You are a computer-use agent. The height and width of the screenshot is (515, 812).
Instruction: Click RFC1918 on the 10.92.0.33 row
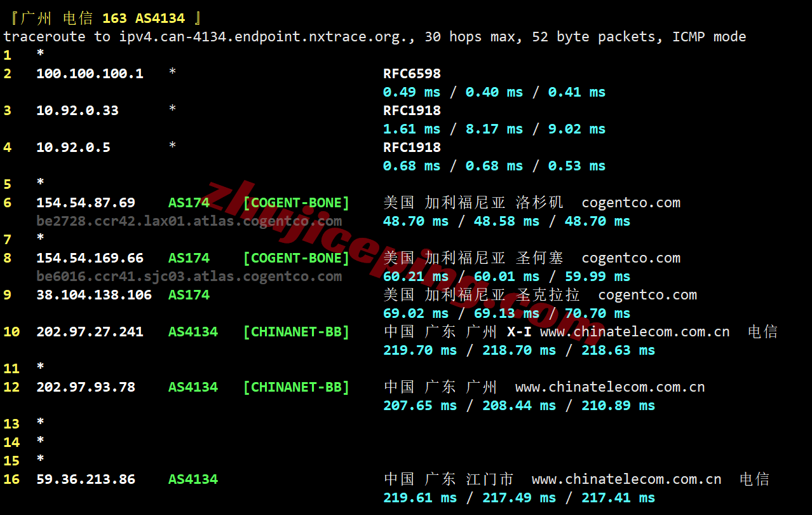[x=412, y=111]
